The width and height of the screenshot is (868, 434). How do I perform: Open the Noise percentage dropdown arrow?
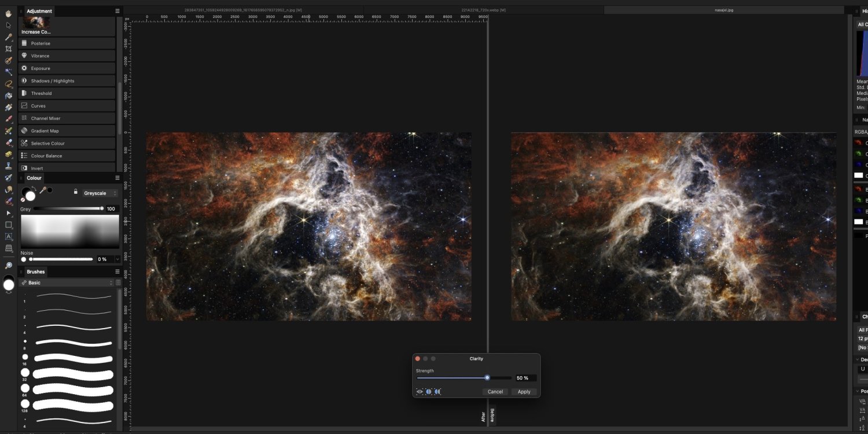tap(117, 259)
